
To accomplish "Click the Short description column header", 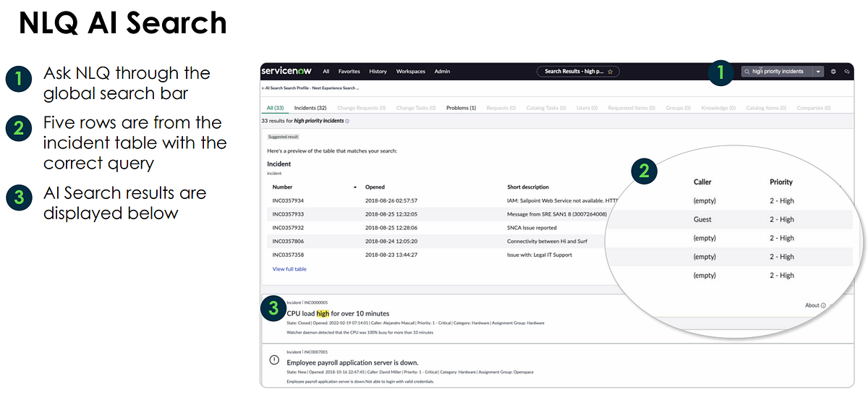I will (528, 187).
